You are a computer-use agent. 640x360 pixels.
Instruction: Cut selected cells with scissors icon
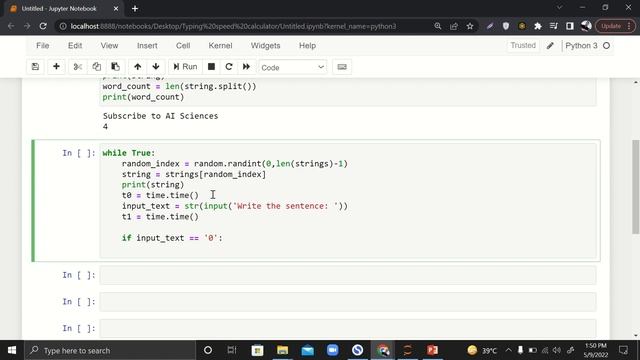78,67
